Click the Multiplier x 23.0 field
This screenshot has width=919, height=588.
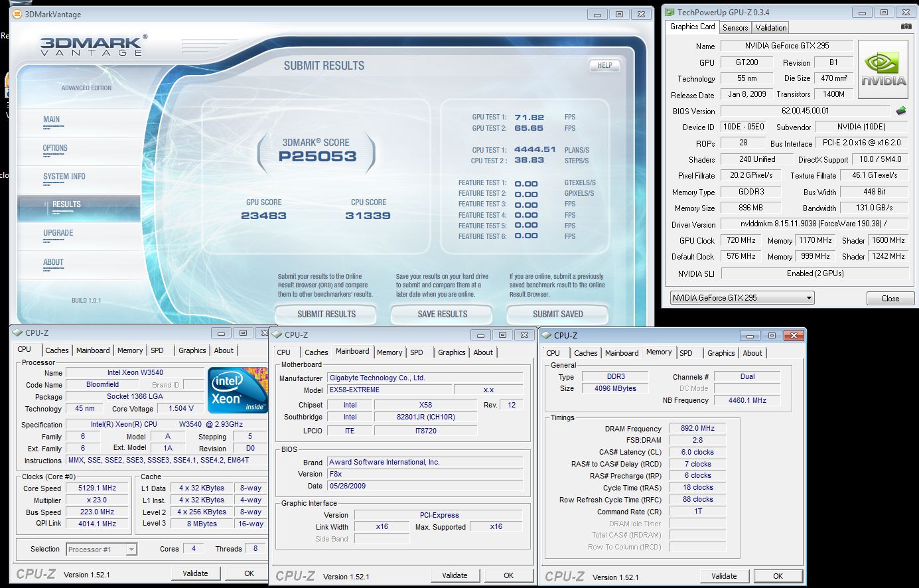point(97,500)
